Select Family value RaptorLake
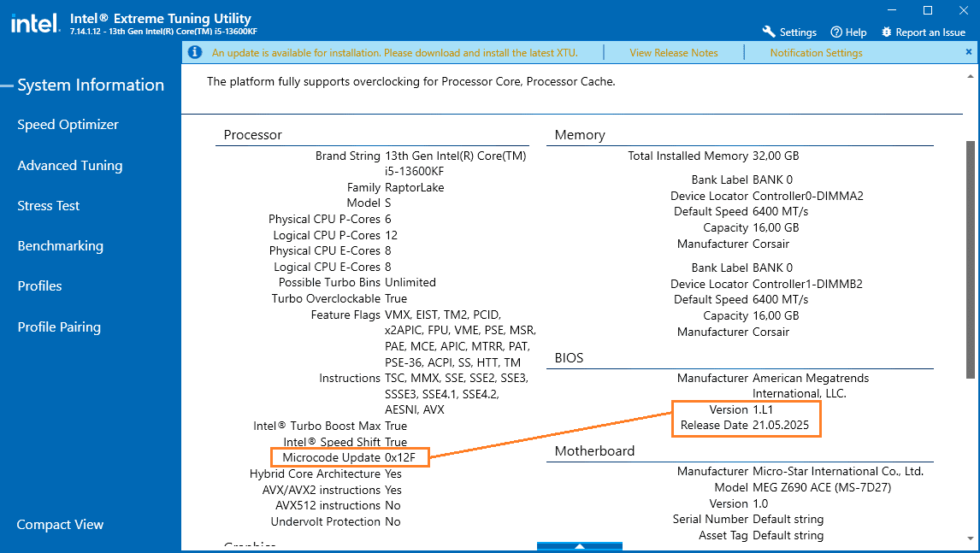 (415, 187)
